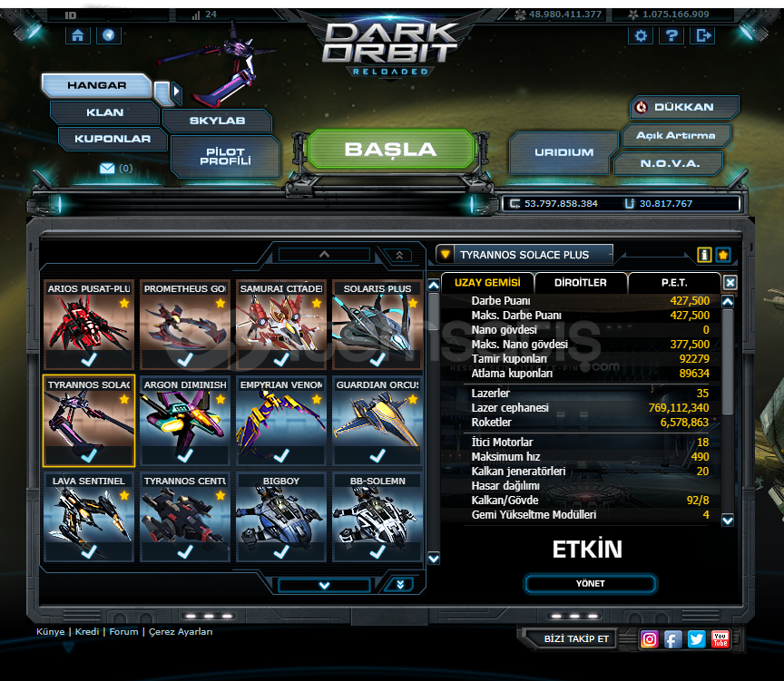This screenshot has height=681, width=784.
Task: Click the Yönet manage button
Action: click(590, 584)
